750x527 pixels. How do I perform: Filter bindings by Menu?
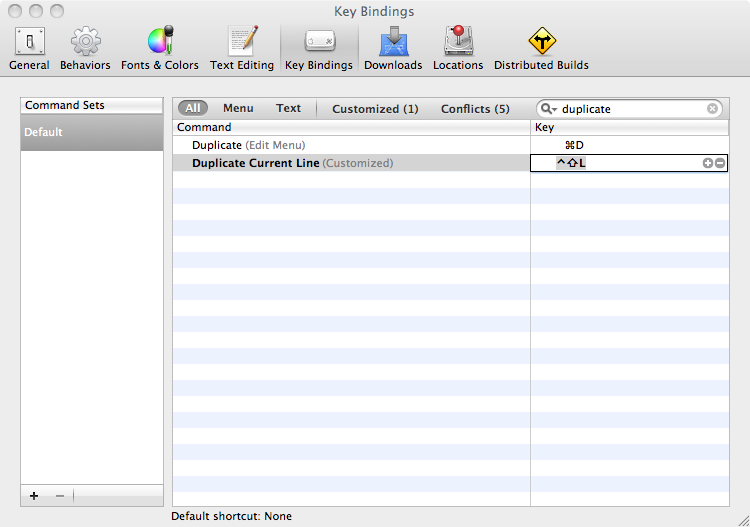[x=238, y=108]
